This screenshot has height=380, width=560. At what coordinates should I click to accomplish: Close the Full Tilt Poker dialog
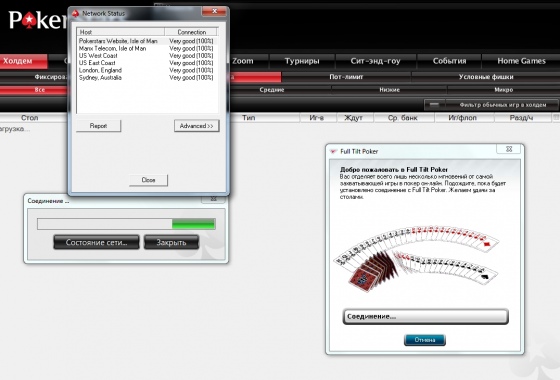(509, 149)
